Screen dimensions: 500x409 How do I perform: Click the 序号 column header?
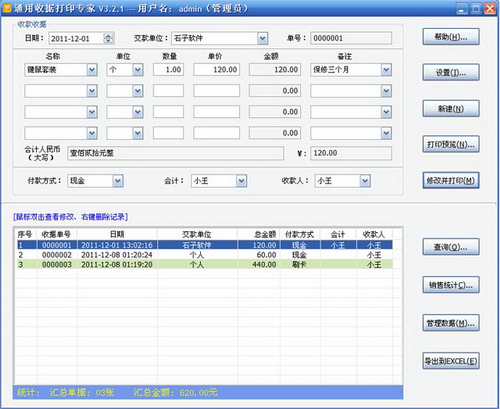point(25,234)
